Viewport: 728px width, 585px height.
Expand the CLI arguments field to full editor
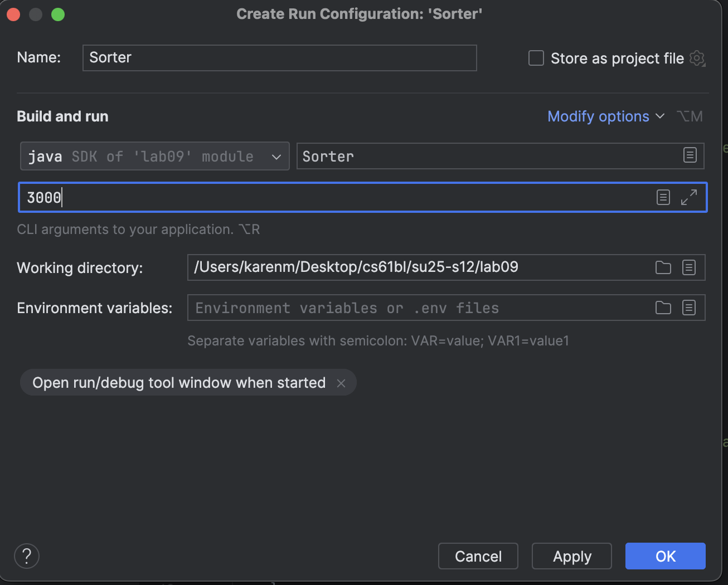coord(690,197)
